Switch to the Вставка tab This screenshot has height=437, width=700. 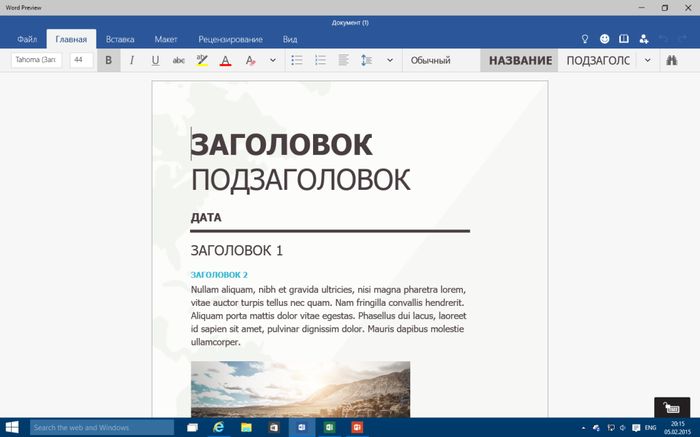point(120,39)
